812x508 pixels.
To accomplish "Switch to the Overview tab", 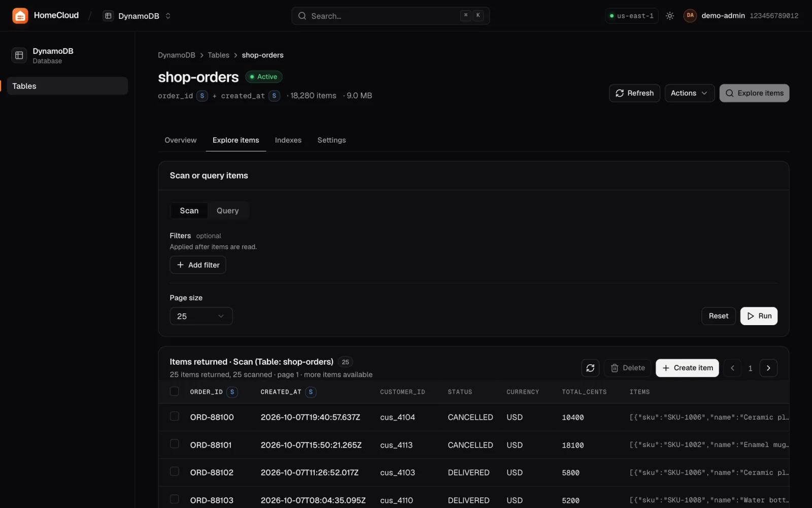I will point(181,140).
